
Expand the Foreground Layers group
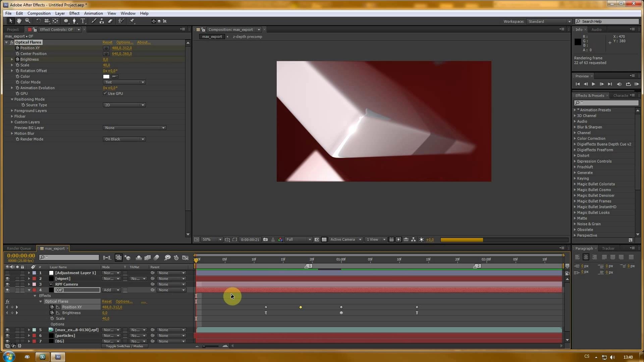(x=12, y=111)
